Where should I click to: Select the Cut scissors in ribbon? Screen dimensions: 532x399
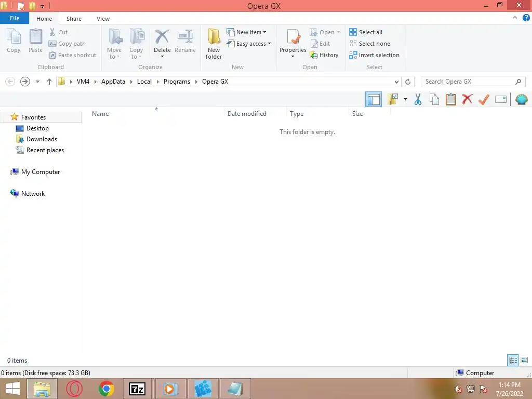[x=58, y=32]
